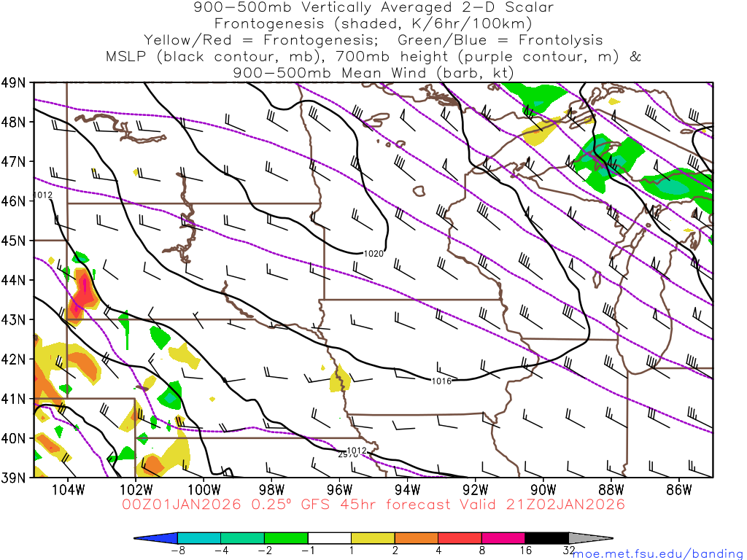Screen dimensions: 747x560
Task: Click the yellow frontogenesis patch near 96W 41.5N
Action: click(x=338, y=381)
